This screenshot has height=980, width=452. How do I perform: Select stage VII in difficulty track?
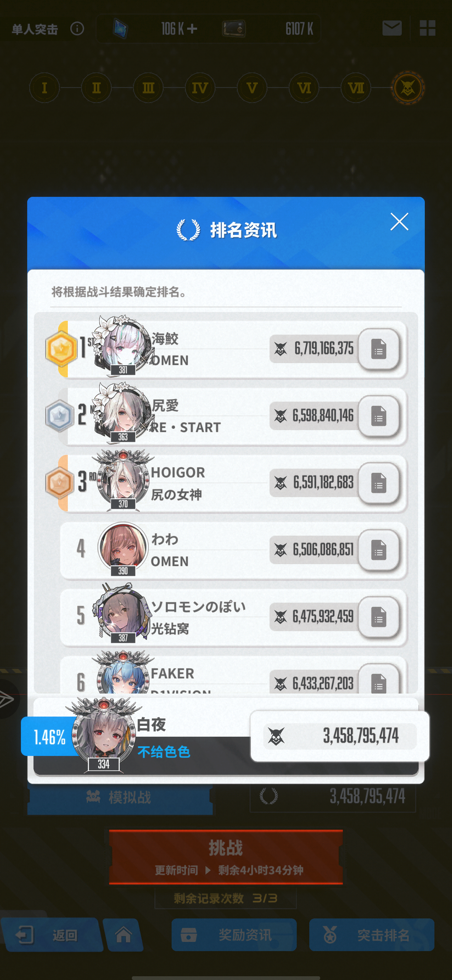pos(356,88)
